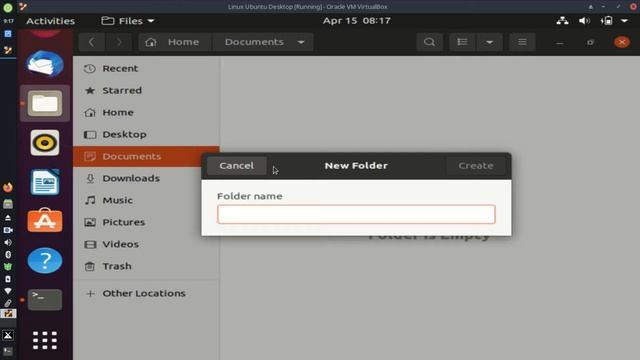Image resolution: width=640 pixels, height=360 pixels.
Task: Click the Bluetooth icon in host panel
Action: point(8,254)
